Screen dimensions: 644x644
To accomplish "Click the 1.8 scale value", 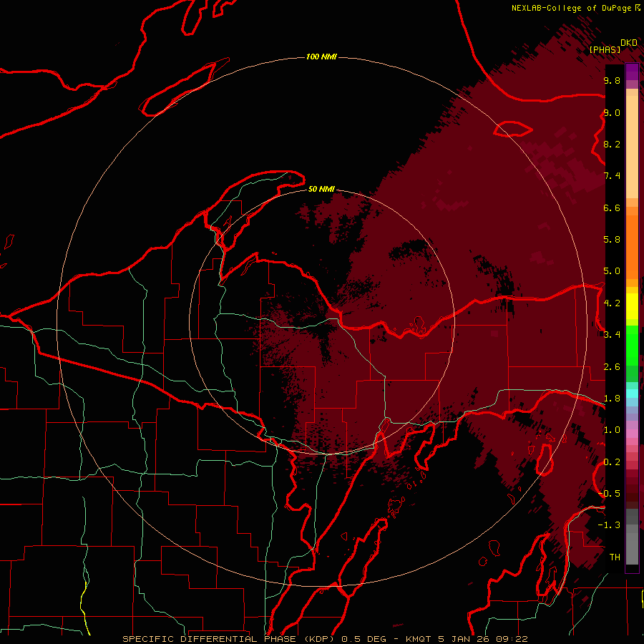I will [x=612, y=399].
